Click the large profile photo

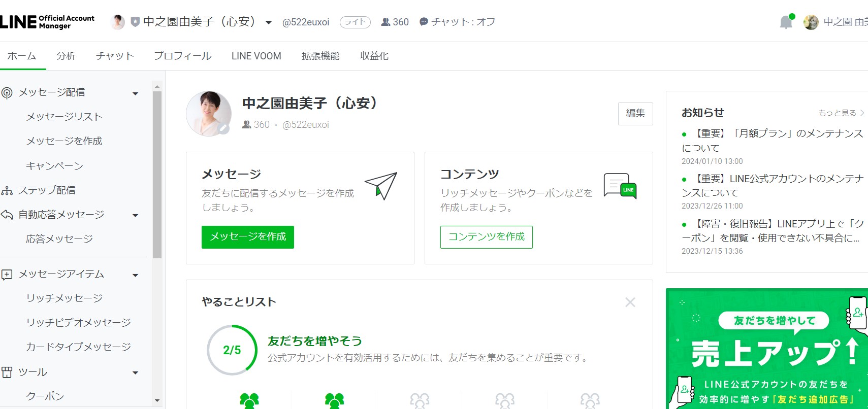click(209, 114)
